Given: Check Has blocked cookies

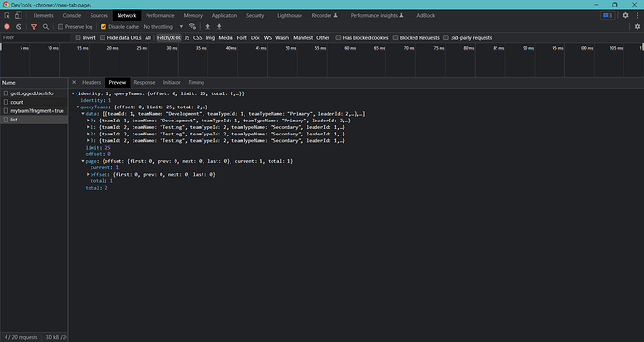Looking at the screenshot, I should click(338, 37).
